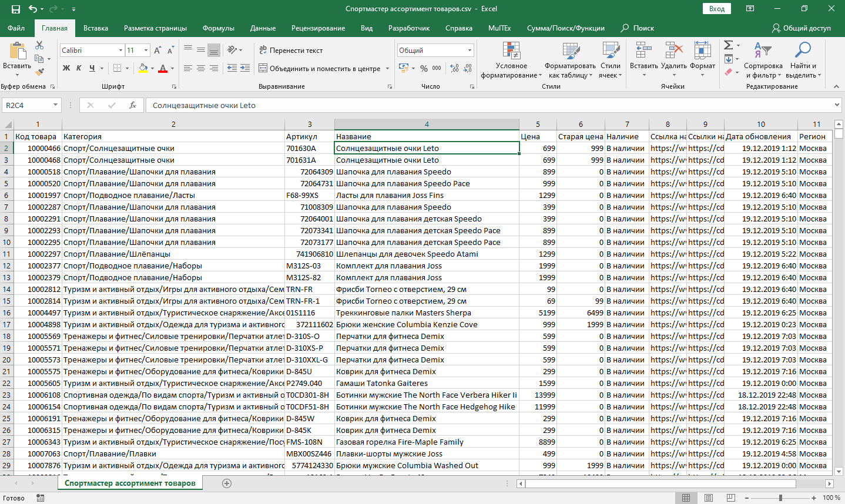Open Найти и выделить
The height and width of the screenshot is (504, 845).
[x=803, y=61]
